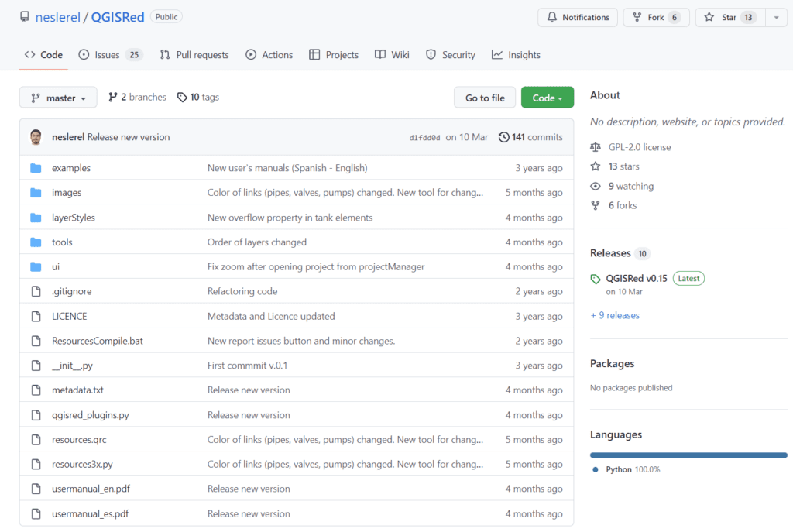Screen dimensions: 793x532
Task: Open the dropdown arrow next to Star
Action: pos(776,17)
